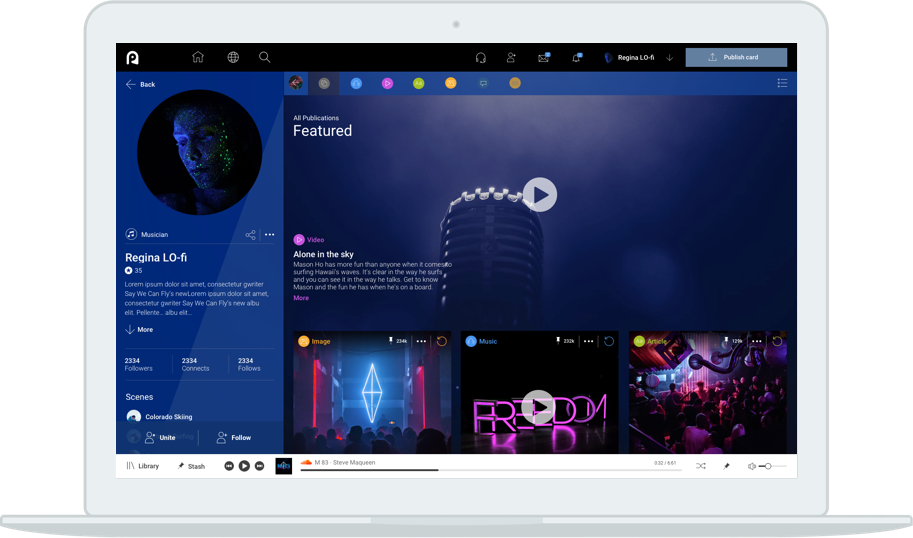Click the repost icon on Image card

(442, 341)
